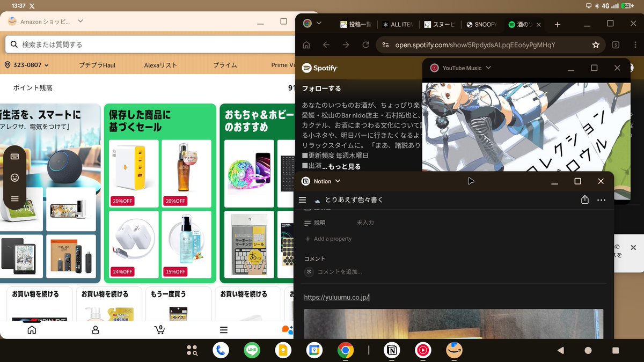The image size is (644, 362).
Task: Open Chrome site info icon in address bar
Action: click(385, 45)
